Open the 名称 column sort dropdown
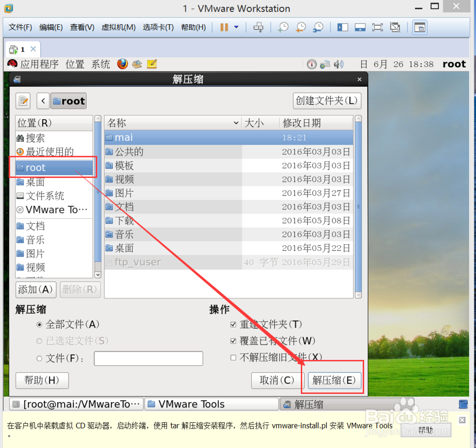This screenshot has height=448, width=476. 237,122
